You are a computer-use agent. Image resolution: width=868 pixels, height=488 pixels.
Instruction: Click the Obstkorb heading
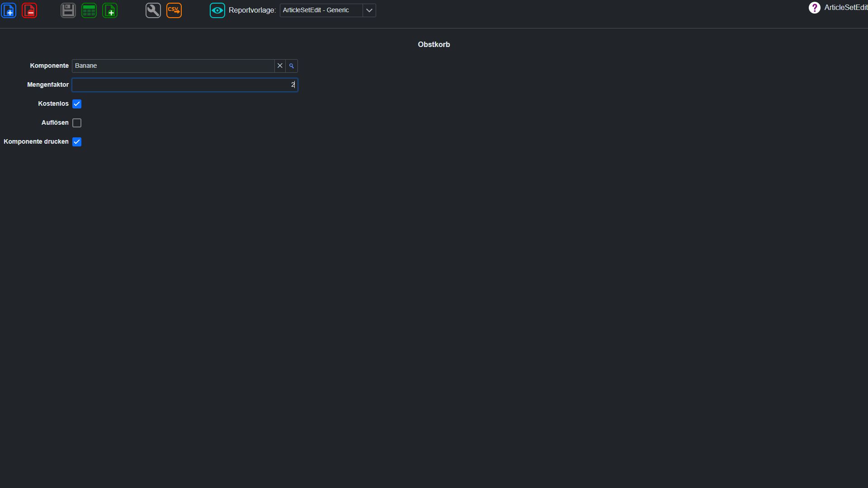pos(434,44)
